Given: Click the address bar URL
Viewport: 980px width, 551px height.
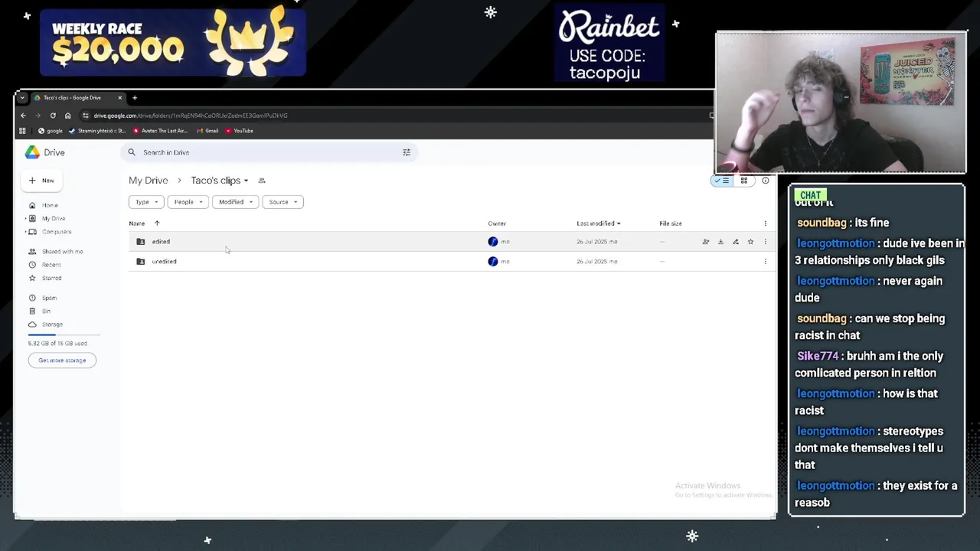Looking at the screenshot, I should (x=191, y=116).
